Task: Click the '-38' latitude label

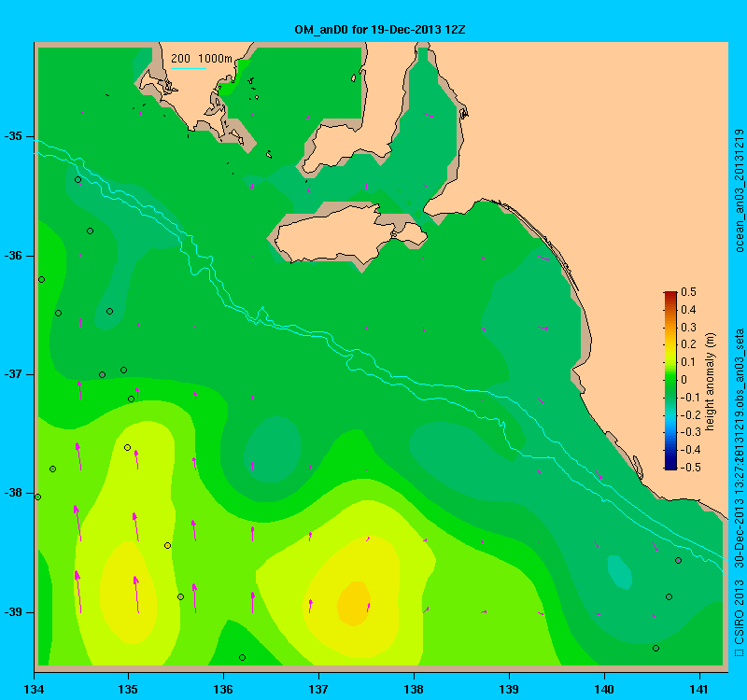Action: coord(13,493)
